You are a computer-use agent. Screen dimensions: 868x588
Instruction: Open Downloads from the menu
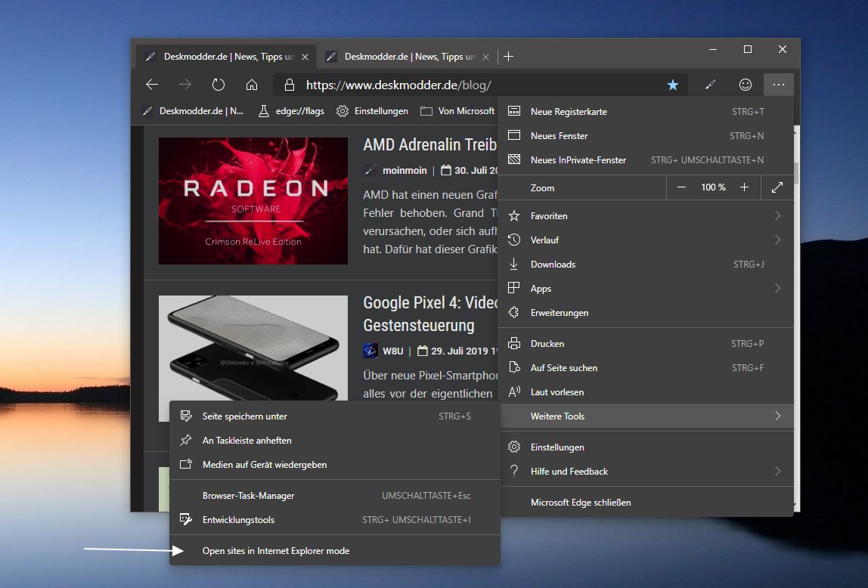tap(646, 265)
